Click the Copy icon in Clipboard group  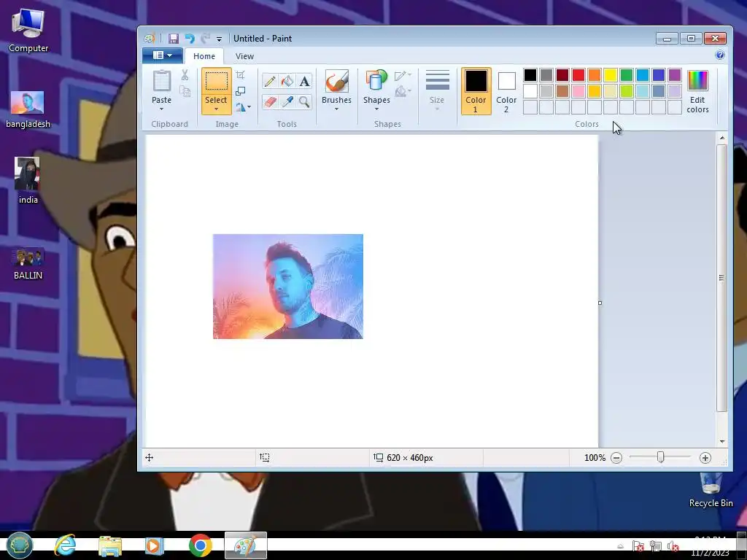(185, 90)
